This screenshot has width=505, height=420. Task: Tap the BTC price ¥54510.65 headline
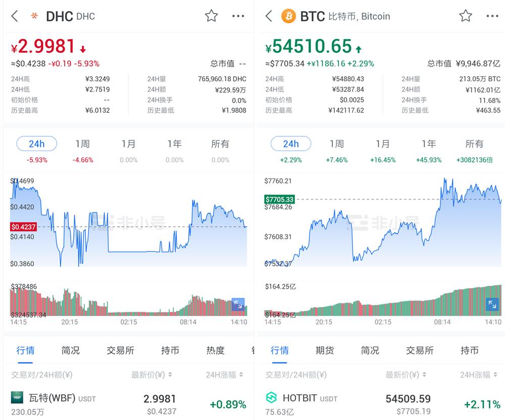coord(308,46)
